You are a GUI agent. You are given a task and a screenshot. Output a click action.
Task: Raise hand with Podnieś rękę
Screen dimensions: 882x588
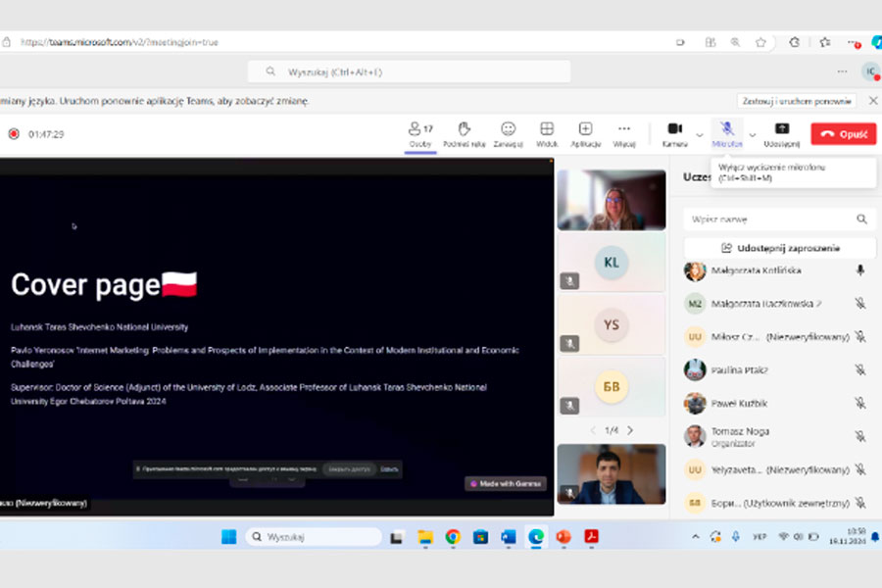(464, 134)
